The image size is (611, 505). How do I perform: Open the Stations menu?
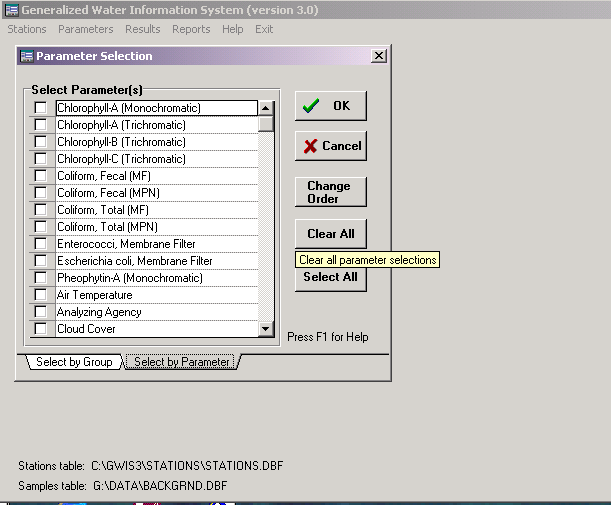tap(27, 29)
